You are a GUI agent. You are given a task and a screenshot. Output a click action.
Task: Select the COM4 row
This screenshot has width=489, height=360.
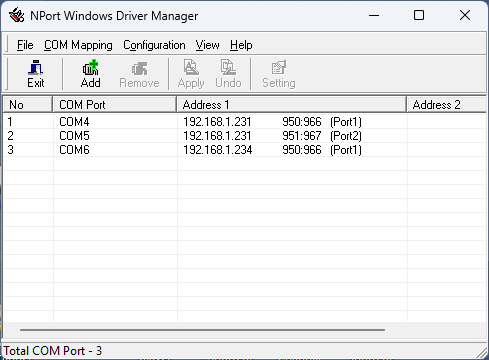tap(245, 122)
